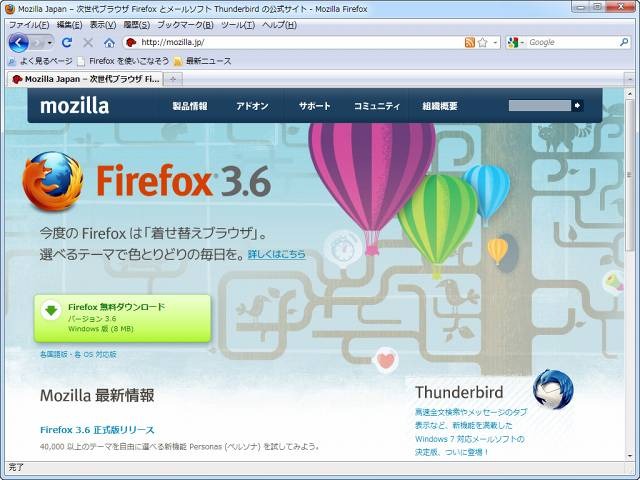
Task: Open the 表示(V) menu
Action: 103,25
